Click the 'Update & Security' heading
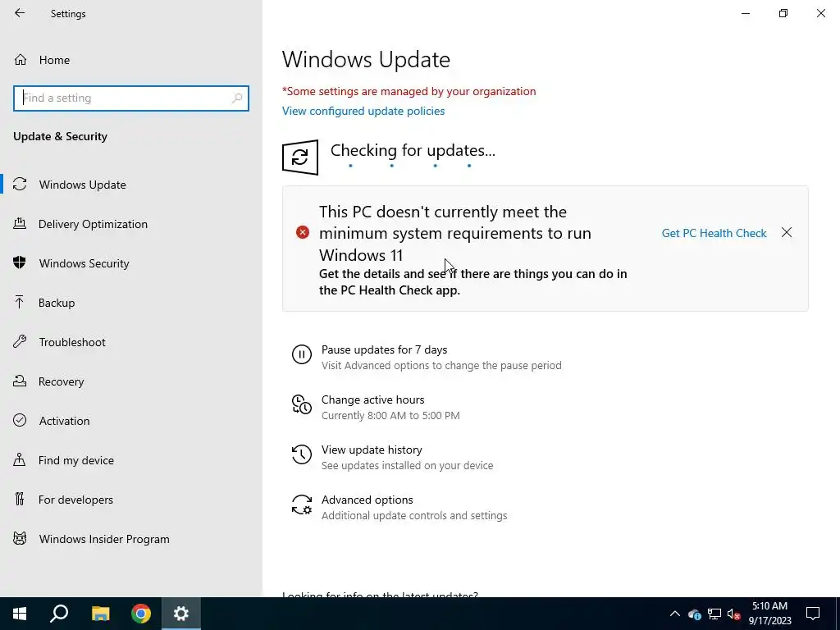This screenshot has width=840, height=630. [60, 137]
